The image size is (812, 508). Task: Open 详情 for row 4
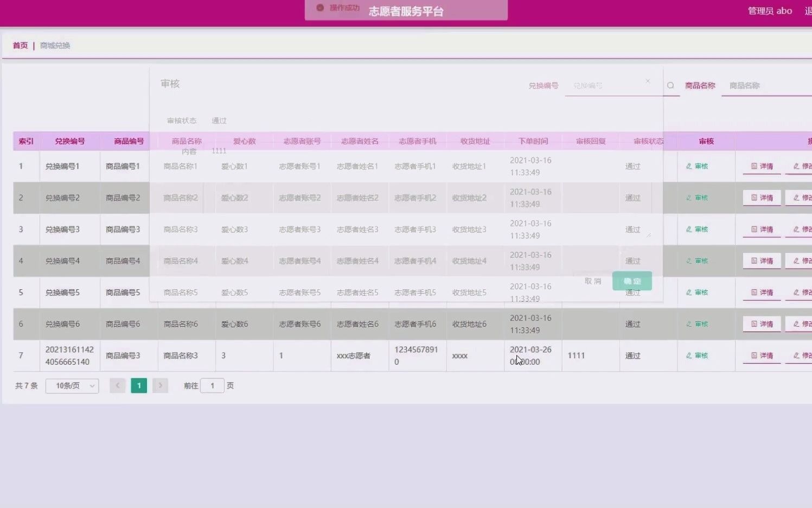[x=762, y=261]
